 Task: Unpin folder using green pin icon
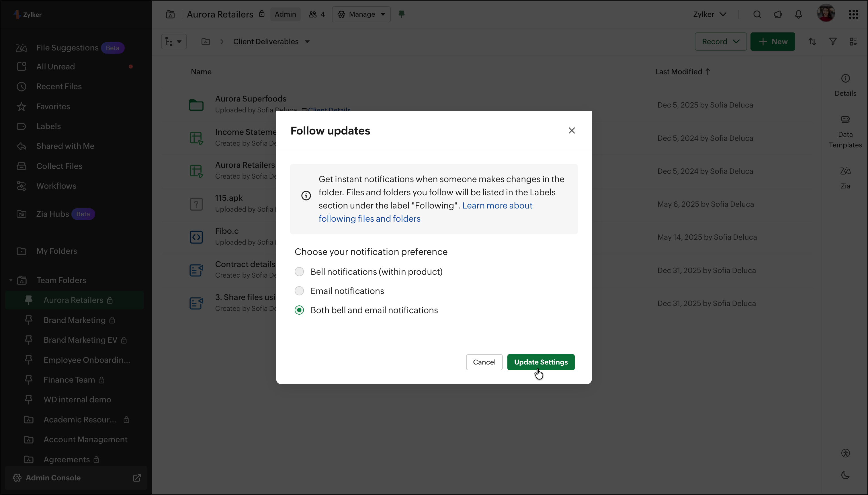(401, 14)
